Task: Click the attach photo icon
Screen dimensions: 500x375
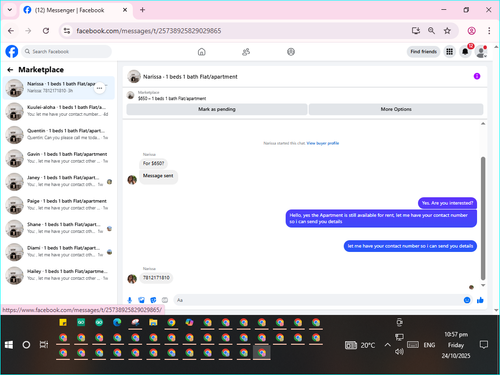Action: [141, 300]
